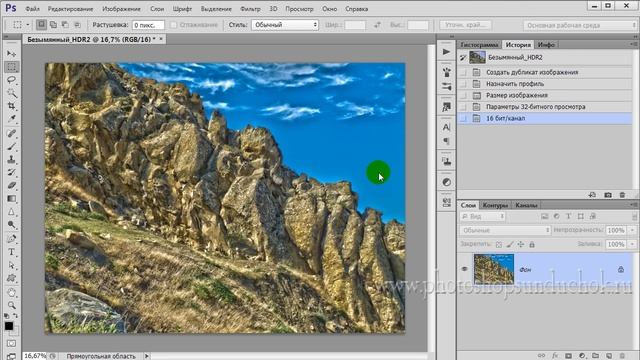
Task: Select the Quick Selection tool
Action: 11,93
